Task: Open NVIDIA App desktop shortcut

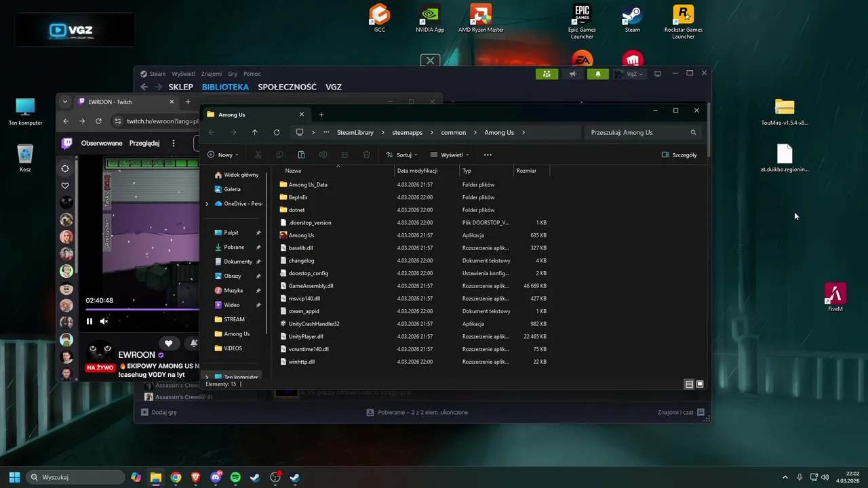Action: pos(430,18)
